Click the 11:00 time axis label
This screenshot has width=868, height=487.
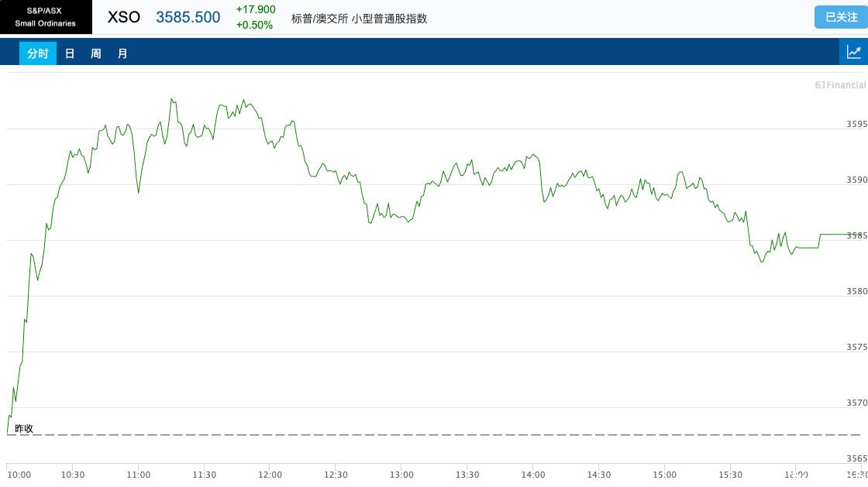[x=139, y=475]
